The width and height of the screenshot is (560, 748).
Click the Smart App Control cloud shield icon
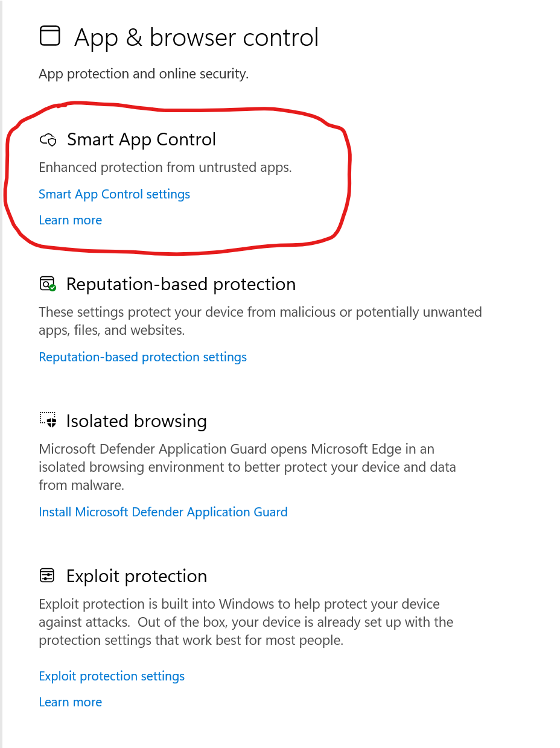[x=48, y=140]
